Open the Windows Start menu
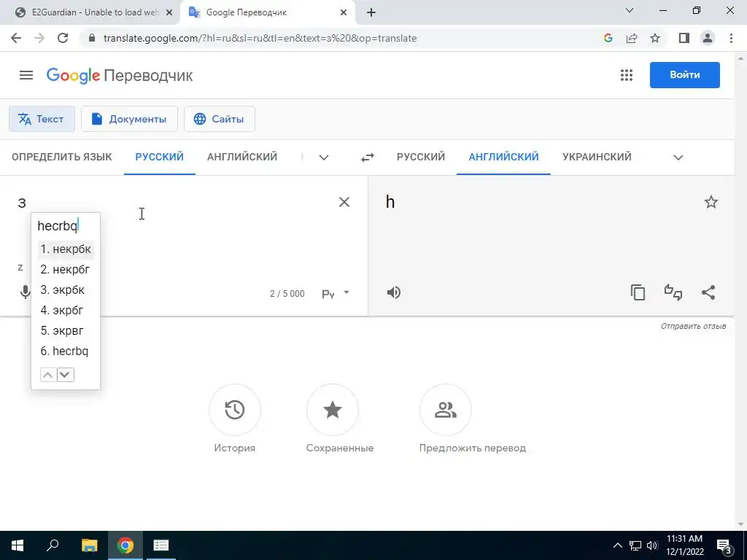 coord(18,545)
